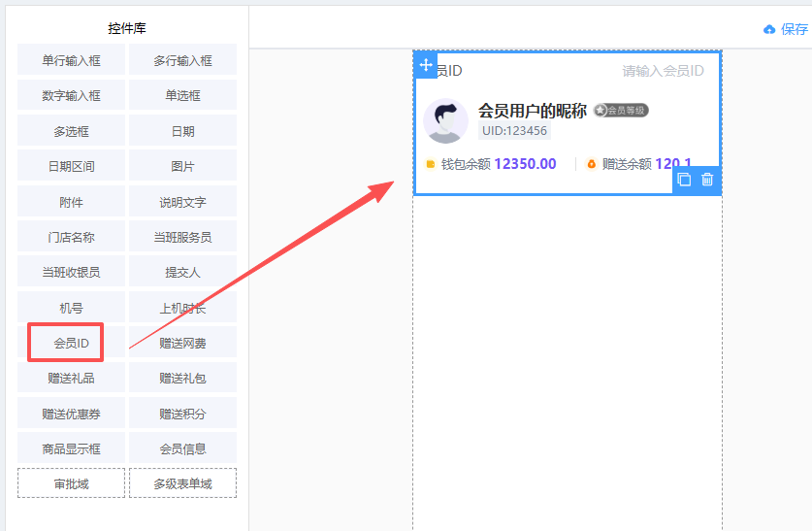Click the wallet balance yellow icon

(431, 164)
